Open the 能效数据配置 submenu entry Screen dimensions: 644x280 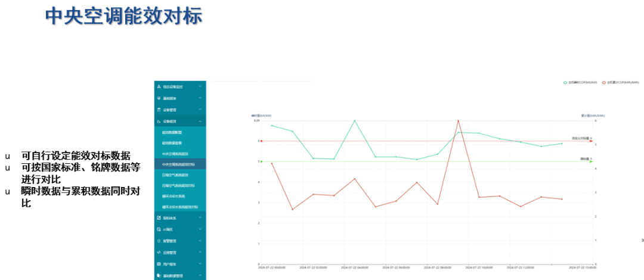point(172,132)
